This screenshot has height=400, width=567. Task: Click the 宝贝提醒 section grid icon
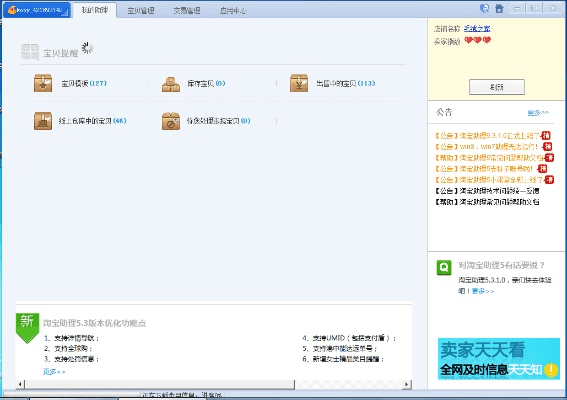click(30, 52)
